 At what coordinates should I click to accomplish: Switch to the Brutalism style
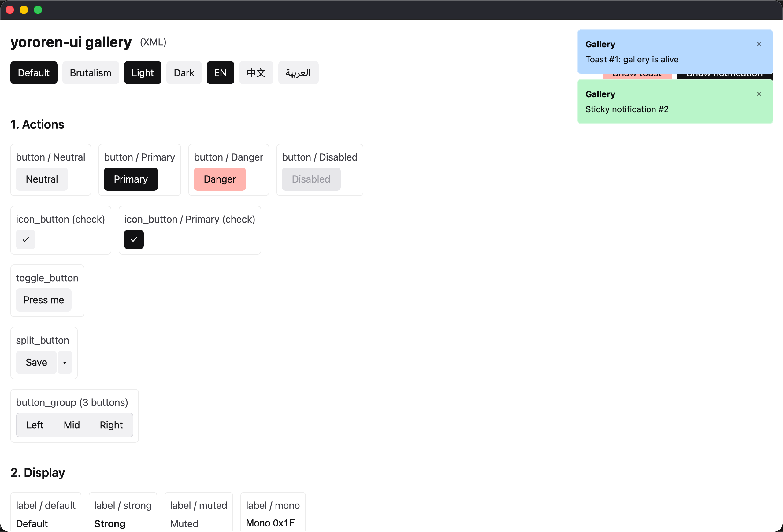(x=91, y=73)
